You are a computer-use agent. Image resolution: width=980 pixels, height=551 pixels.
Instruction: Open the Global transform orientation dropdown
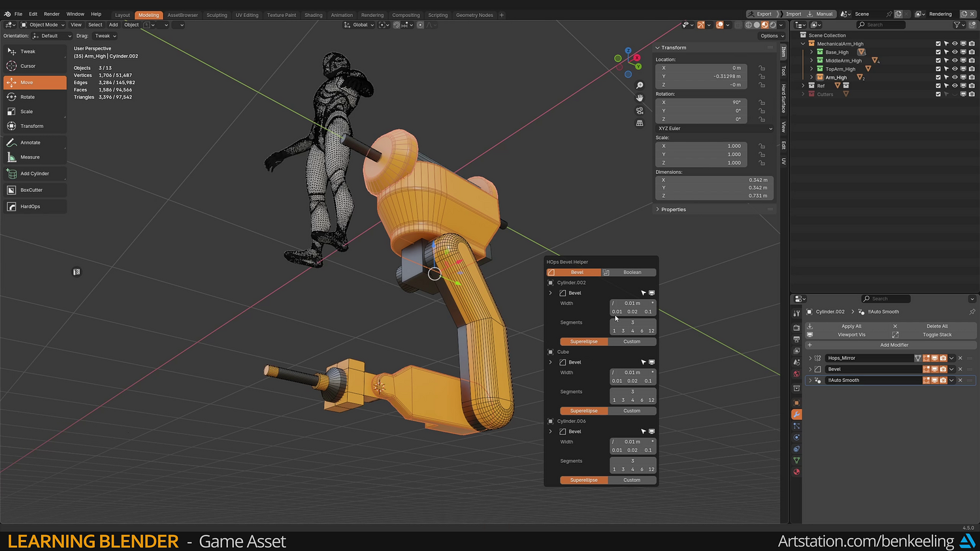pyautogui.click(x=359, y=25)
